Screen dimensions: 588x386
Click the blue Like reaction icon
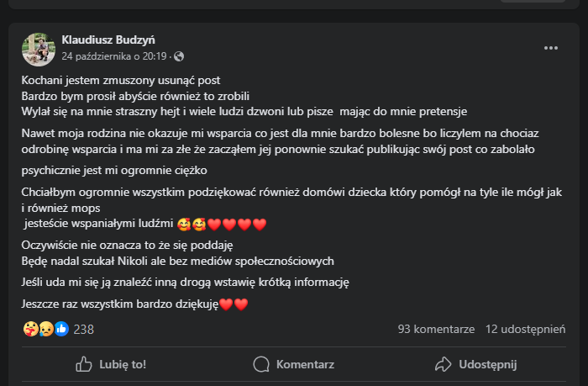pos(61,329)
